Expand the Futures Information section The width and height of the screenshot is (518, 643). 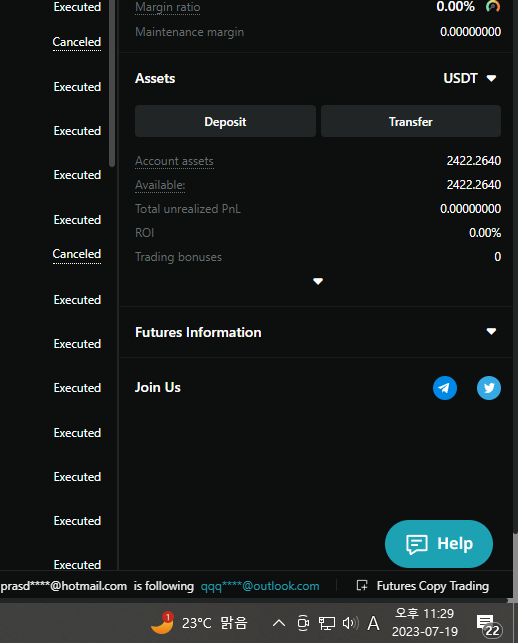[491, 331]
